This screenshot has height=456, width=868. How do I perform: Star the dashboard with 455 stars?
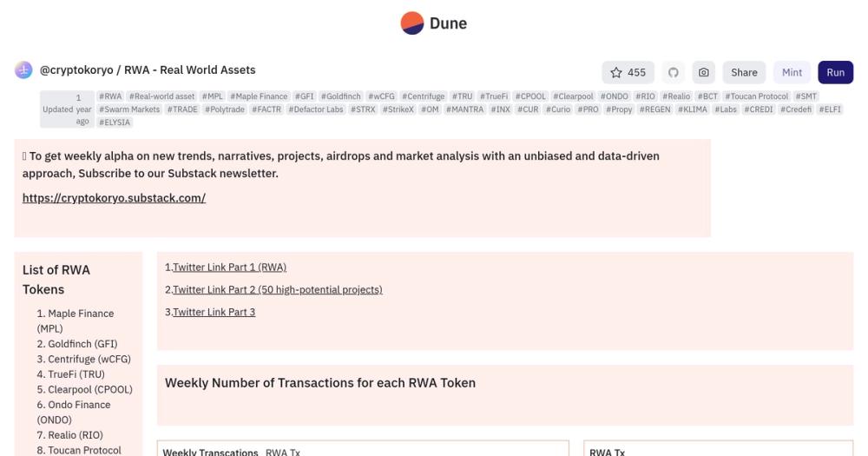pos(628,73)
